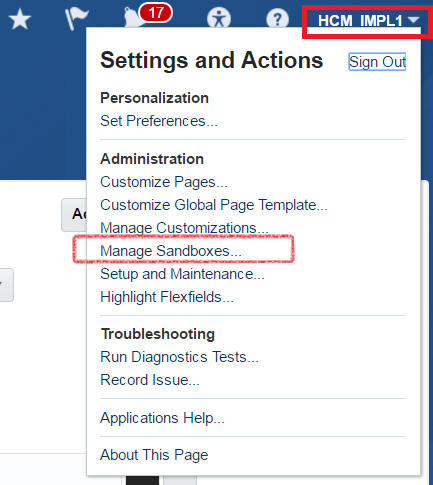Open Applications Help
The width and height of the screenshot is (433, 485).
point(162,418)
